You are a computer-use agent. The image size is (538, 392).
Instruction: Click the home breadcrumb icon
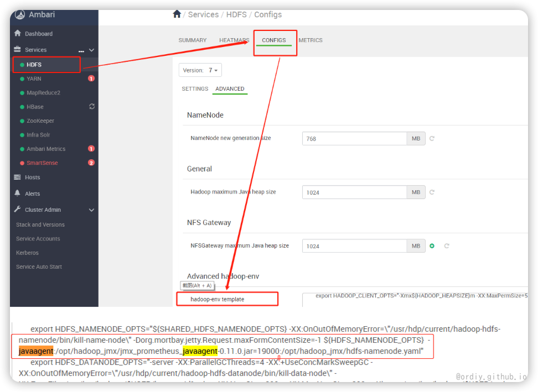(x=177, y=14)
